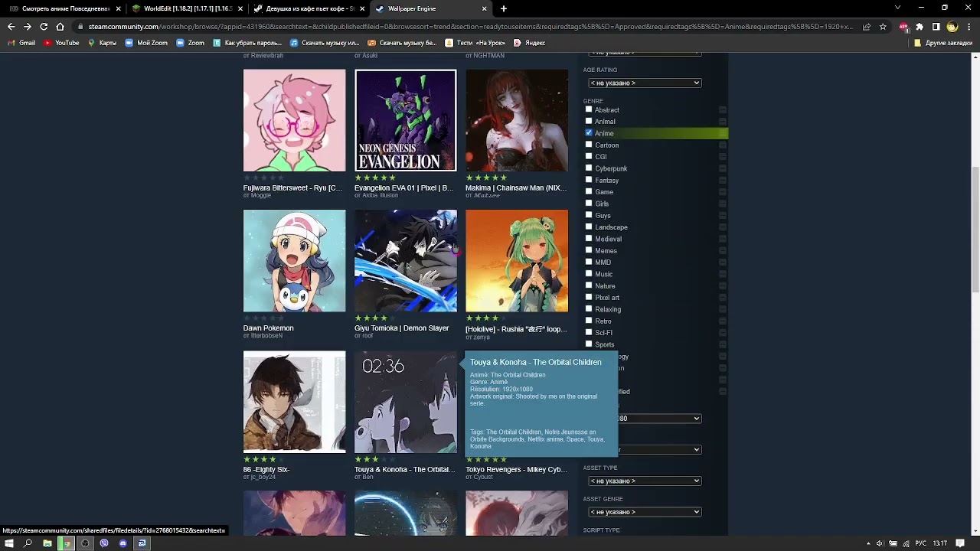The image size is (980, 551).
Task: Open Discord from the taskbar
Action: 122,543
